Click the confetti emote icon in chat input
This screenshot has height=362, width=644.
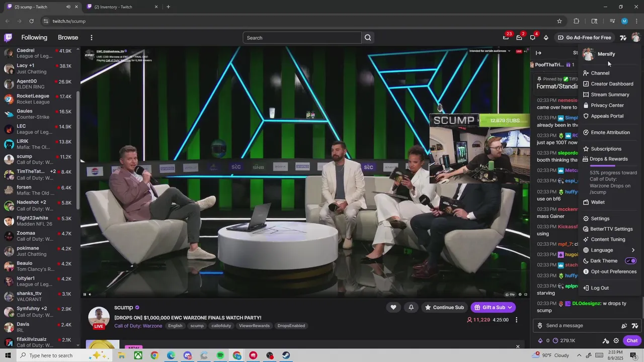(624, 326)
